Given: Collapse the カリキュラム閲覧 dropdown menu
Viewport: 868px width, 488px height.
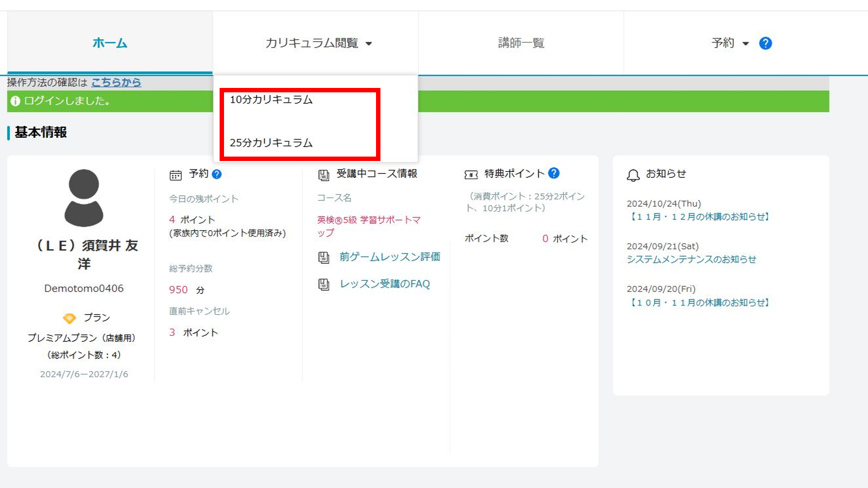Looking at the screenshot, I should pos(318,43).
